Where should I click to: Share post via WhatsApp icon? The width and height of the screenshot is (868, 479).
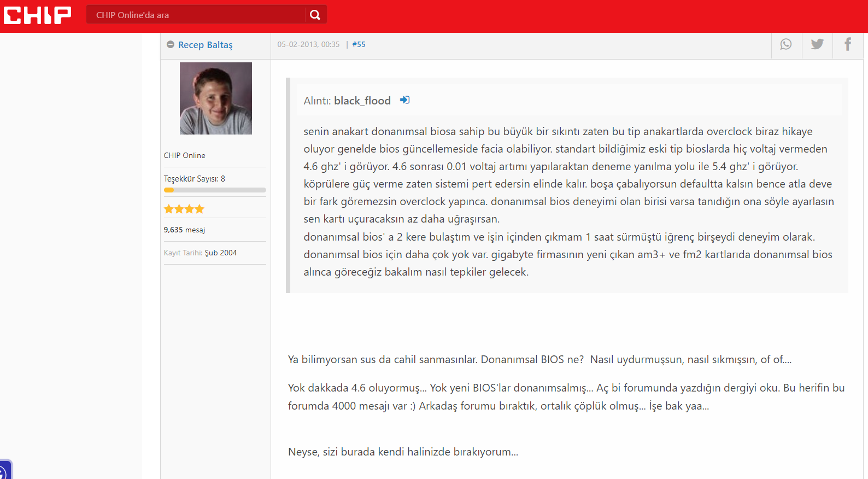point(786,44)
